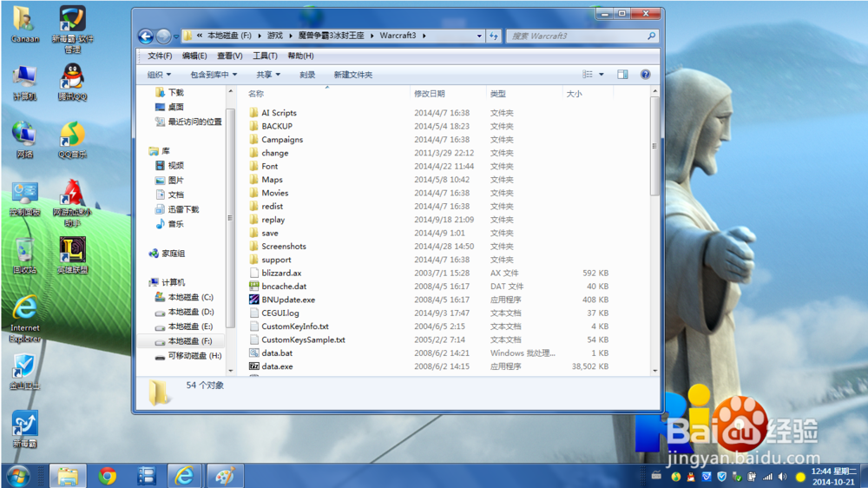This screenshot has width=868, height=488.
Task: Open the 腾讯QQ desktop shortcut
Action: point(73,82)
